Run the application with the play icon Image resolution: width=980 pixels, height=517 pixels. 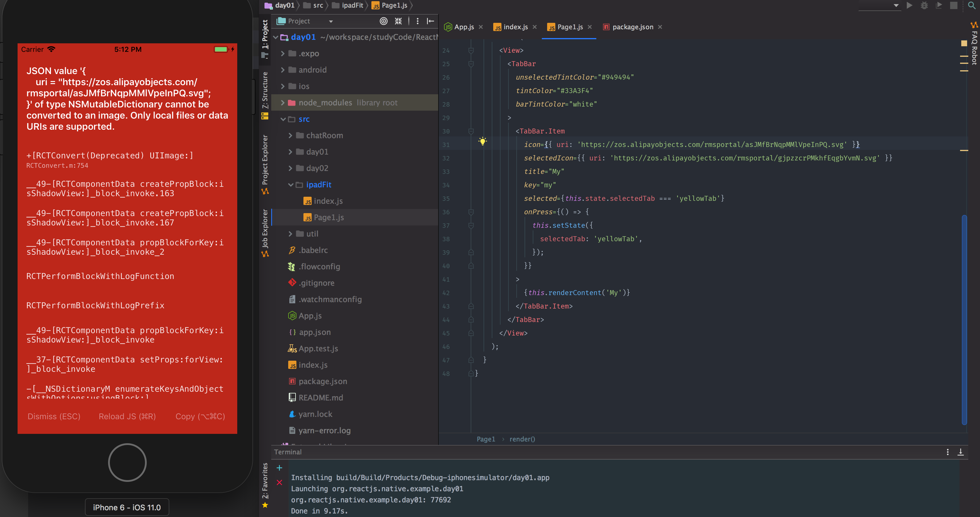point(909,6)
